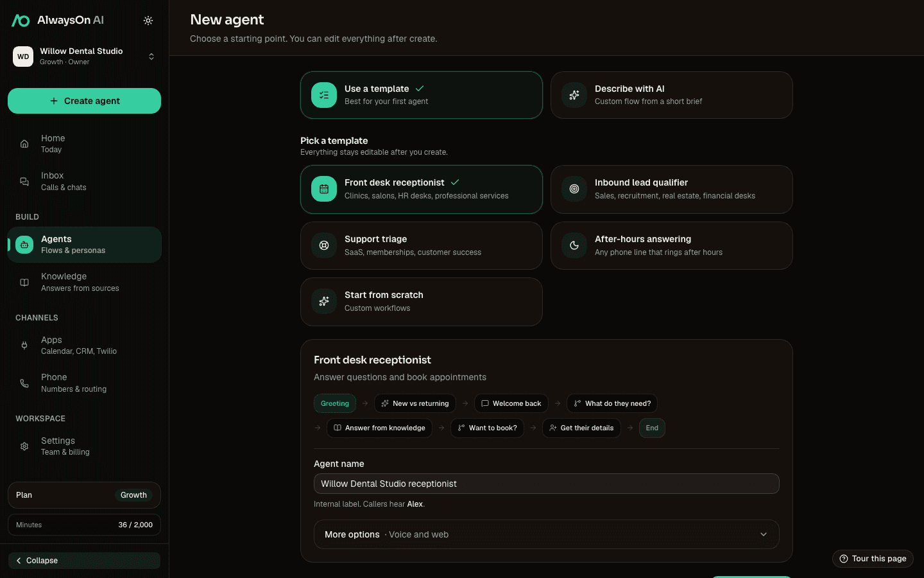Viewport: 924px width, 578px height.
Task: Click the Knowledge book icon
Action: [x=24, y=283]
